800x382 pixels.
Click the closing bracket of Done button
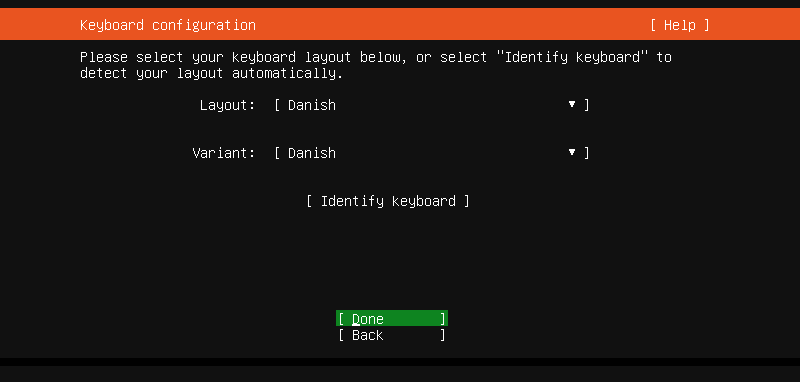[x=443, y=319]
